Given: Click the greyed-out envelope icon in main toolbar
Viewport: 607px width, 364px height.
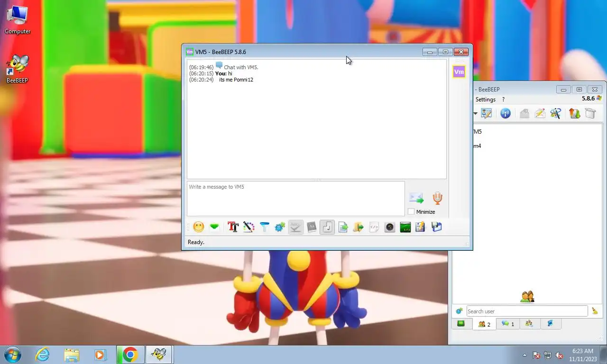Looking at the screenshot, I should click(x=524, y=113).
